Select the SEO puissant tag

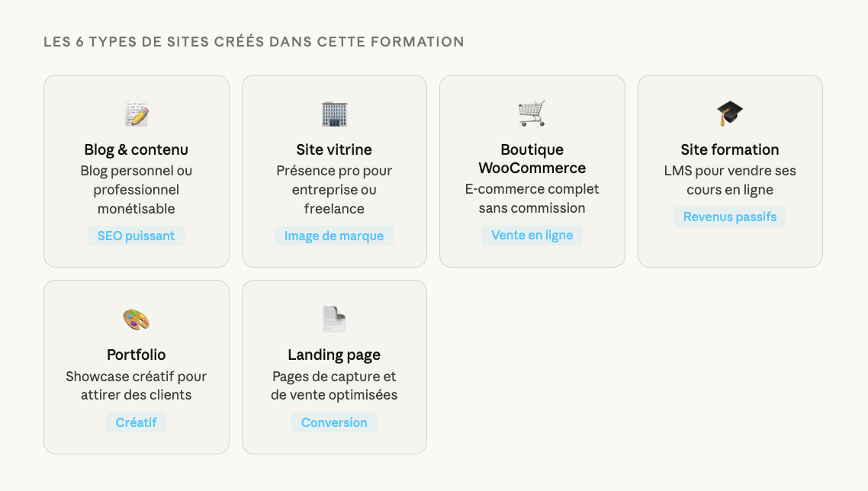137,236
